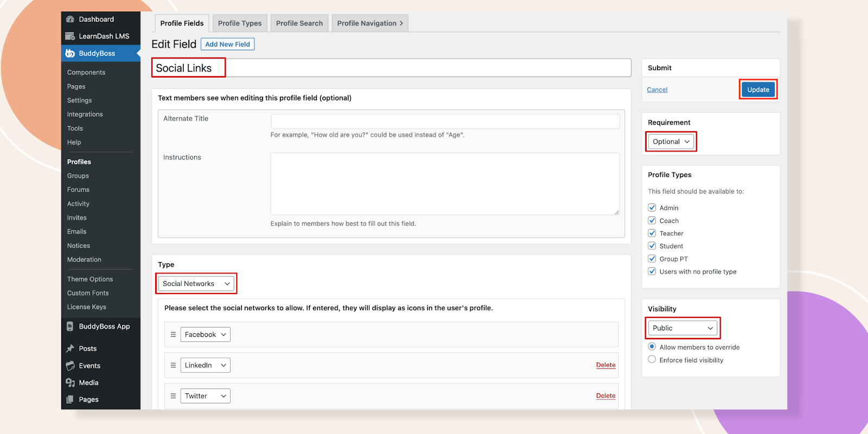The height and width of the screenshot is (434, 868).
Task: Click the Social Links field name input
Action: tap(391, 68)
